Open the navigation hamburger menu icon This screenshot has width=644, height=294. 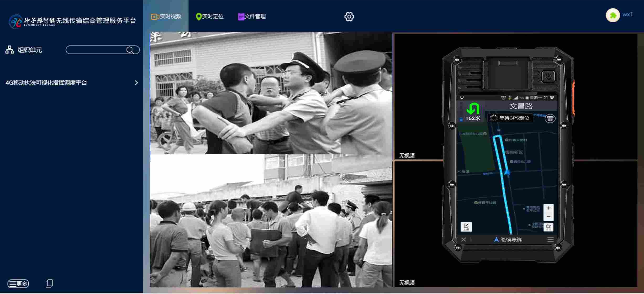[550, 240]
